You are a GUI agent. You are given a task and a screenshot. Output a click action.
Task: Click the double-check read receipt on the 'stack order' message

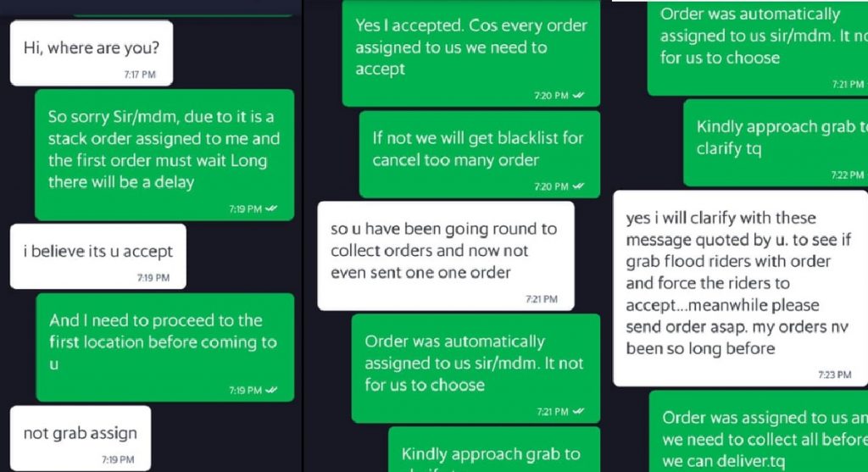(271, 208)
